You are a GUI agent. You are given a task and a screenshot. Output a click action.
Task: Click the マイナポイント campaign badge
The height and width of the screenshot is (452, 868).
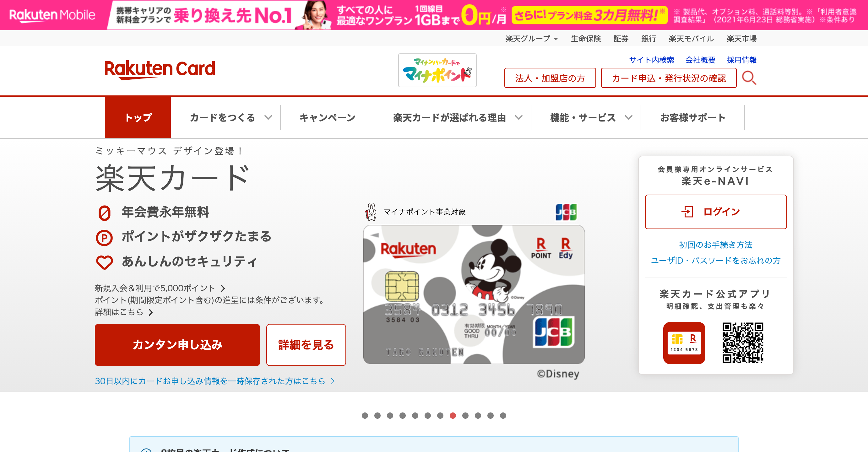[437, 70]
